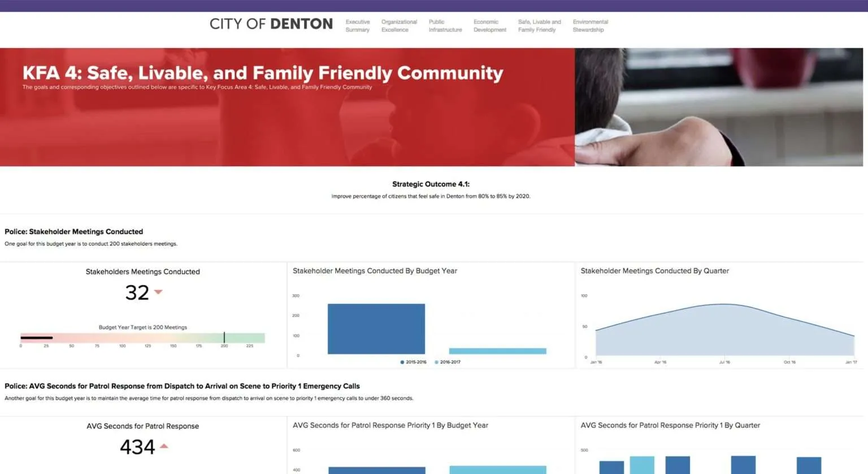Click the 200 stakeholders meetings goal sentence

pyautogui.click(x=91, y=244)
